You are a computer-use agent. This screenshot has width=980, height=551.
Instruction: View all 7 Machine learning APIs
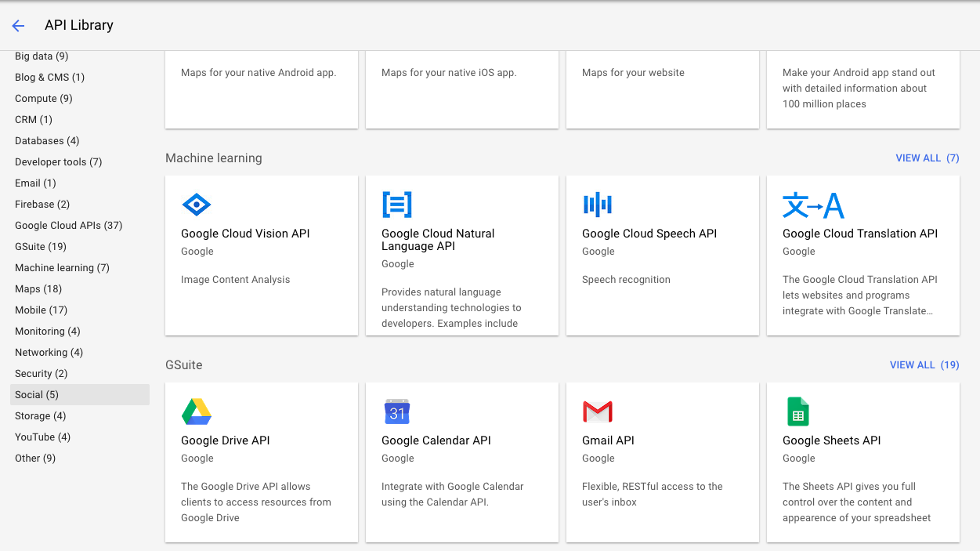[x=928, y=158]
